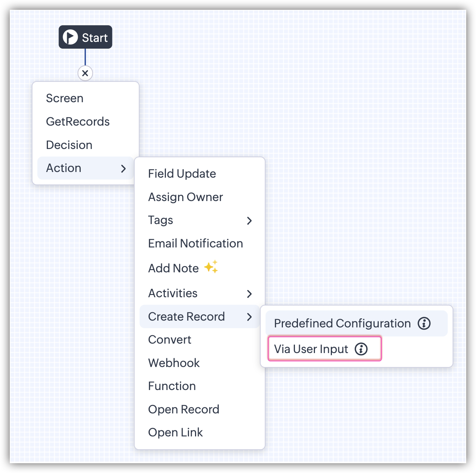Select the Field Update action

point(182,174)
